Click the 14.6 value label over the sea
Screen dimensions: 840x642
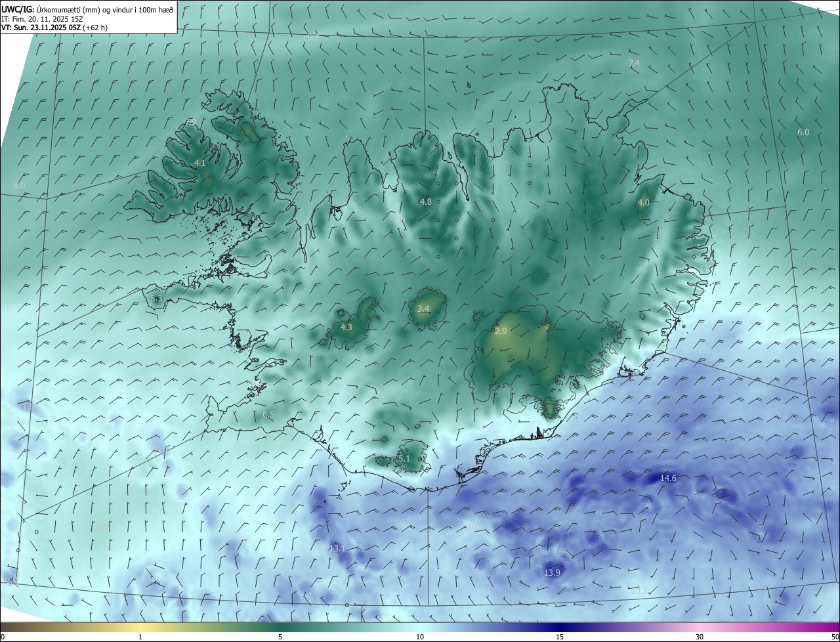click(x=668, y=478)
